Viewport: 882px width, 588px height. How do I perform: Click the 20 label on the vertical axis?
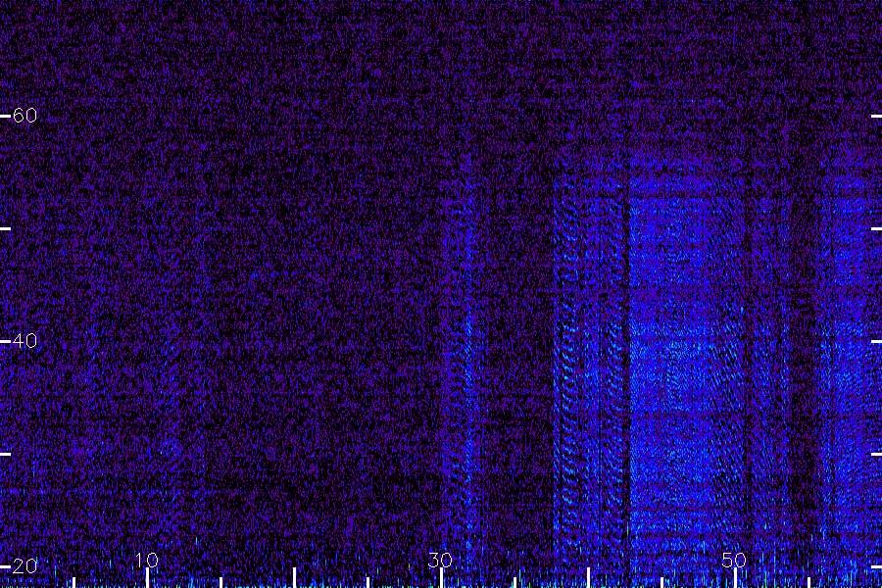coord(24,566)
